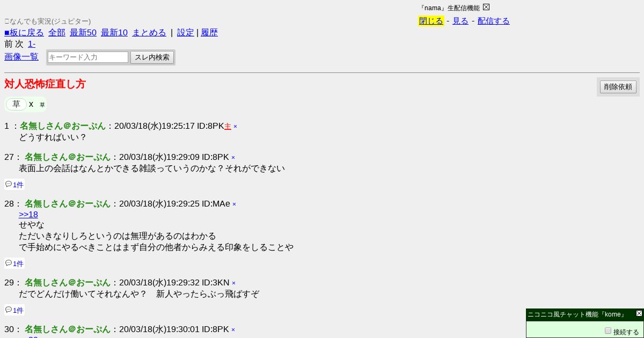Click the red 主 marker in post 1
Screen dimensions: 644x338
(x=228, y=127)
